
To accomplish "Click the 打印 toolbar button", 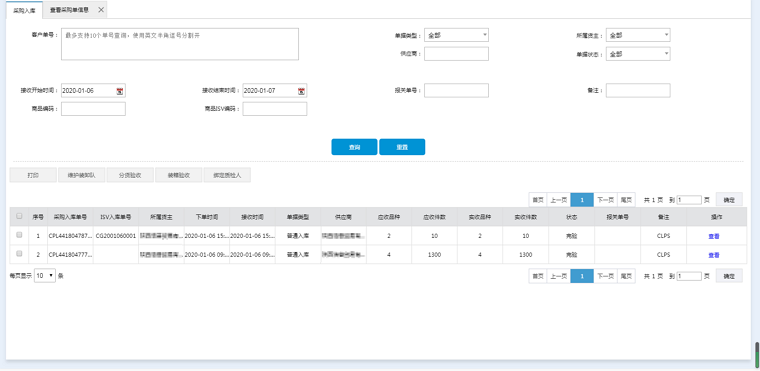I will [x=33, y=176].
